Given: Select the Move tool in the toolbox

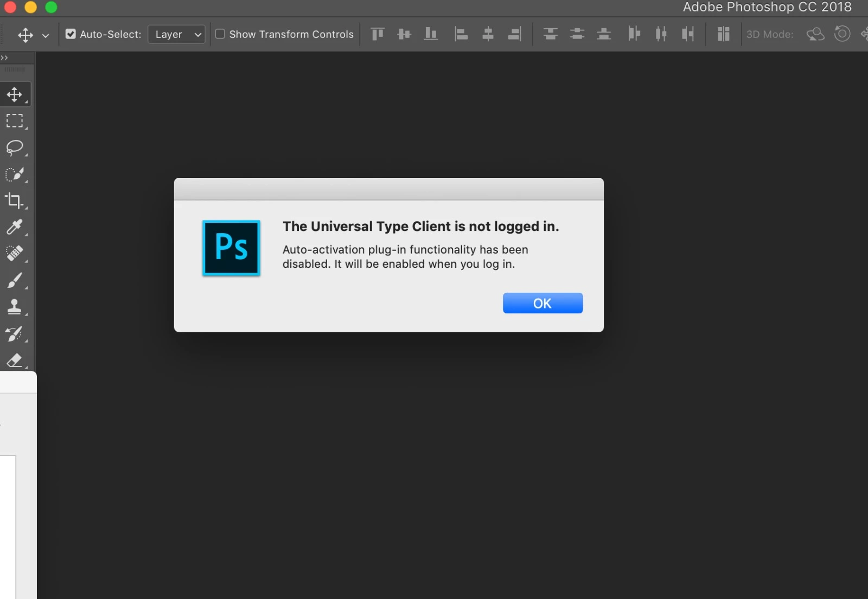Looking at the screenshot, I should [x=15, y=94].
